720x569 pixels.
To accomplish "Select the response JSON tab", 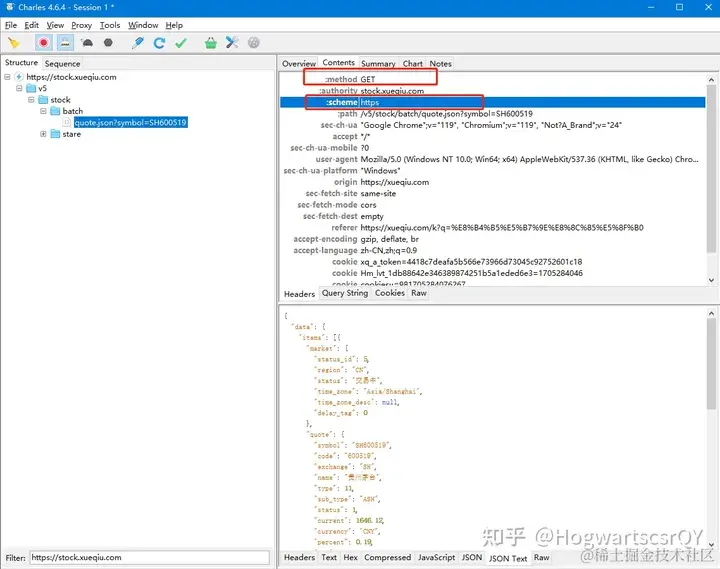I will coord(472,558).
